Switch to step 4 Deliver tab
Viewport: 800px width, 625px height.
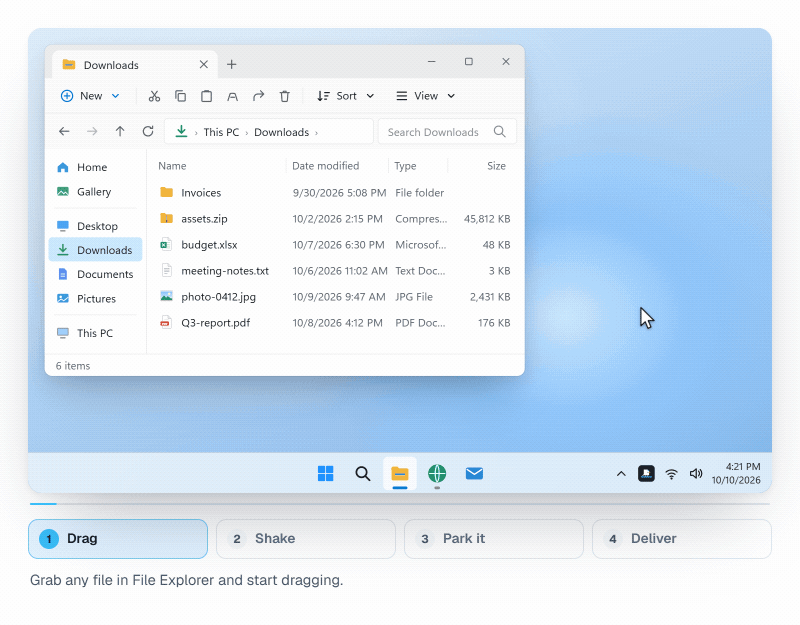point(682,539)
